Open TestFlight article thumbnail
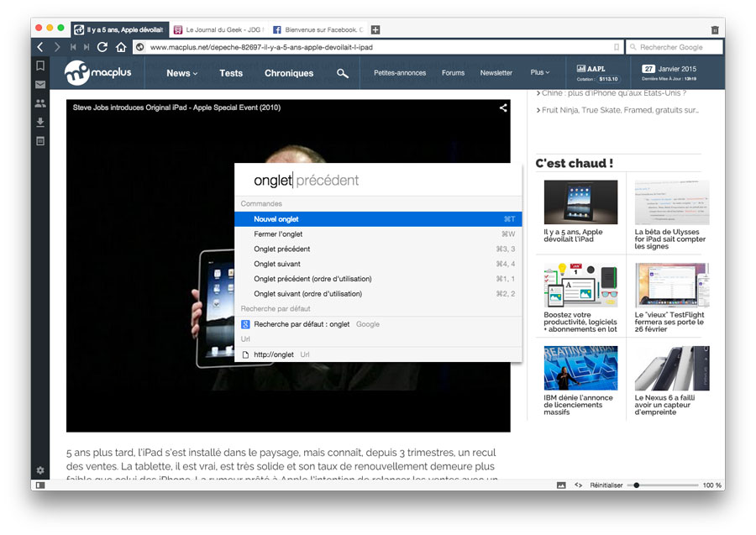This screenshot has width=756, height=535. (x=672, y=286)
